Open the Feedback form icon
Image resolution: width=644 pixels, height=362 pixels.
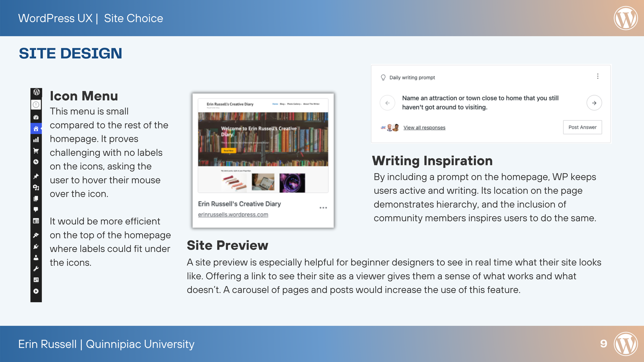(36, 221)
